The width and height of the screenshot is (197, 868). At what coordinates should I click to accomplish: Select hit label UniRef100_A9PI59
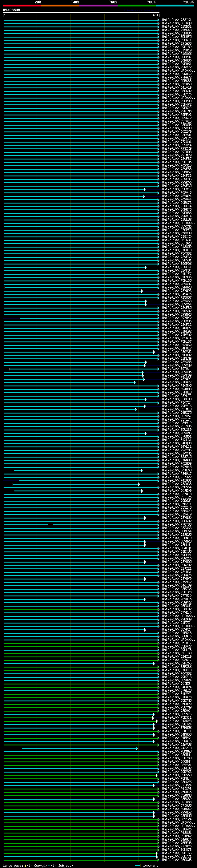click(176, 47)
